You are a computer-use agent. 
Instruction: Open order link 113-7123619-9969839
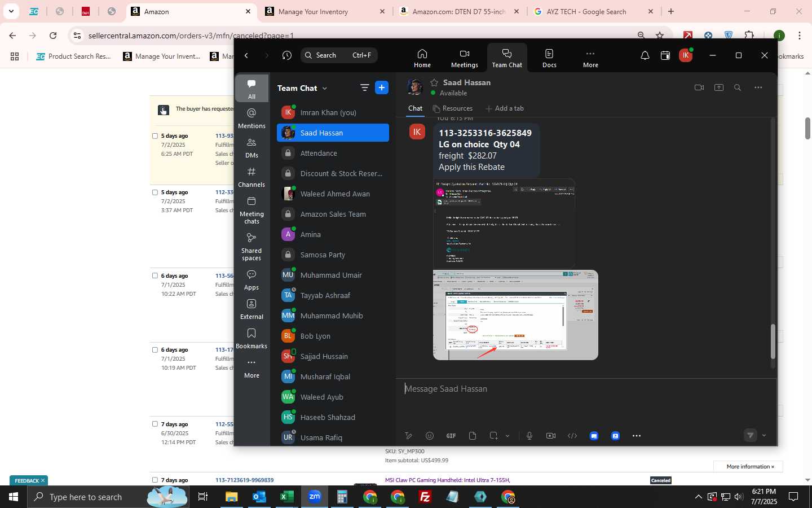click(x=244, y=480)
